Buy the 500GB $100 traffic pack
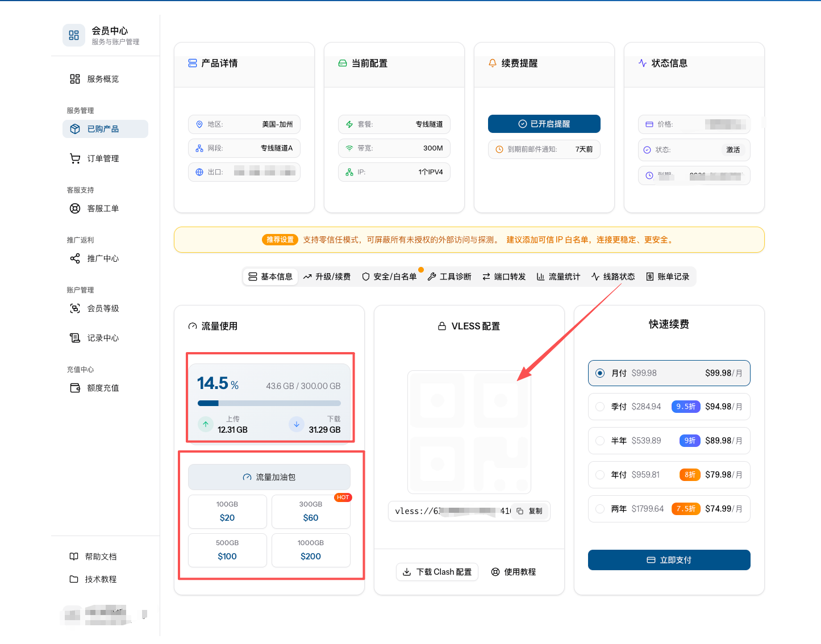 point(227,550)
